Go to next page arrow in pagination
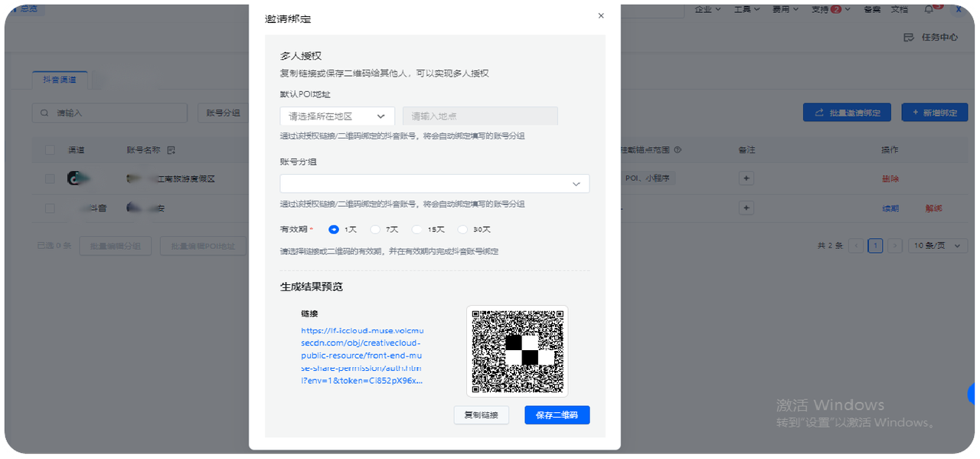Screen dimensions: 980x459 (x=894, y=246)
